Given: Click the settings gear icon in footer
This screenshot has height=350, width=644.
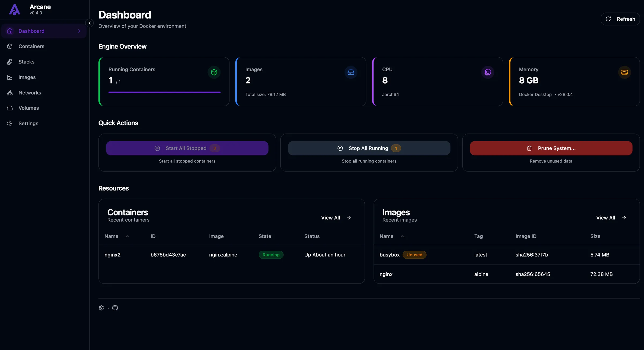Looking at the screenshot, I should [101, 308].
